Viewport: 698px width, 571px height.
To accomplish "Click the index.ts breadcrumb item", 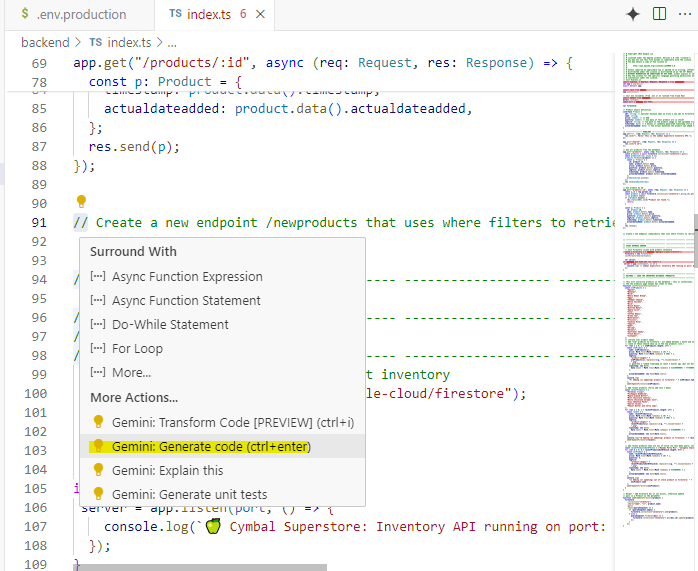I will tap(120, 43).
